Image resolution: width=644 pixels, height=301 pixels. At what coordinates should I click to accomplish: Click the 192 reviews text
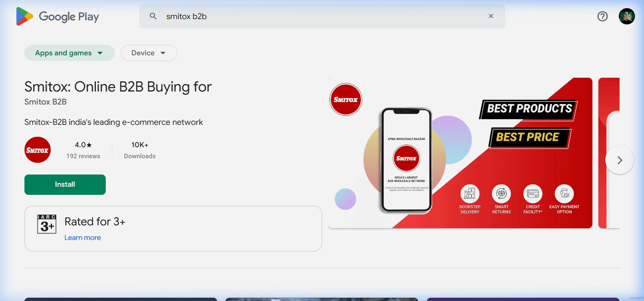[x=83, y=156]
